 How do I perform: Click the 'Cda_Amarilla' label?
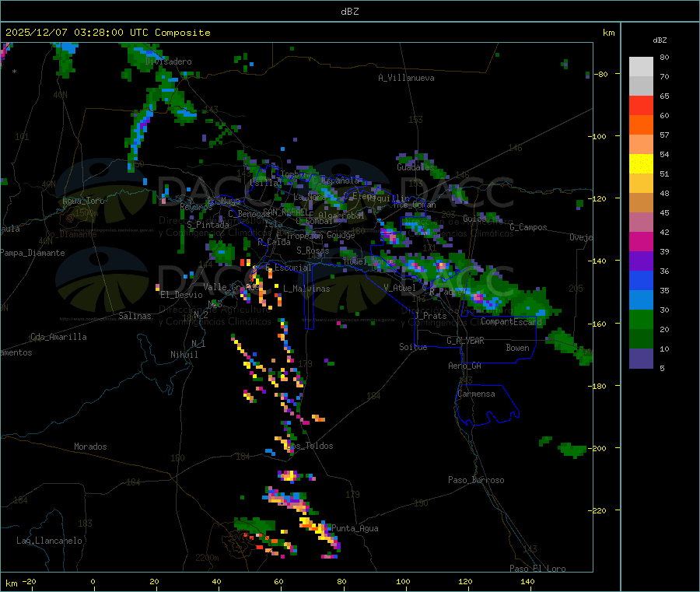[58, 337]
